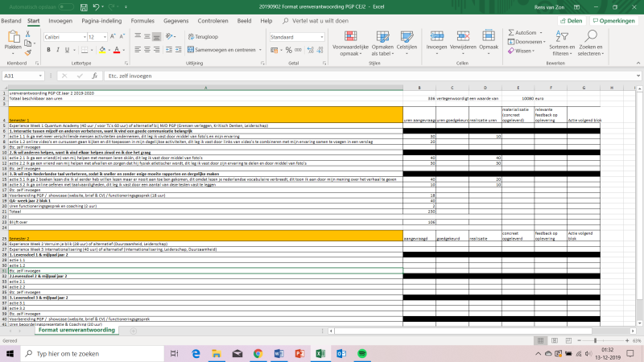The width and height of the screenshot is (644, 362).
Task: Expand the Calibri font name dropdown
Action: click(85, 37)
